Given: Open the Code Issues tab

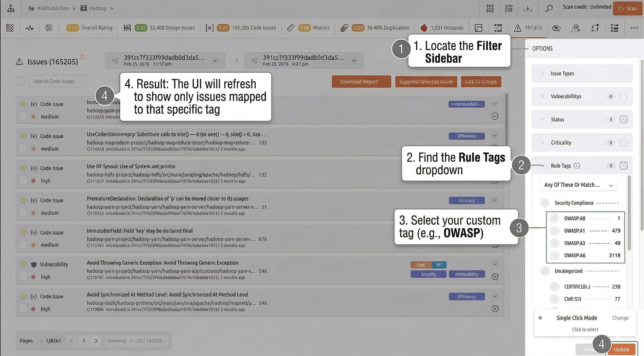Looking at the screenshot, I should 254,28.
